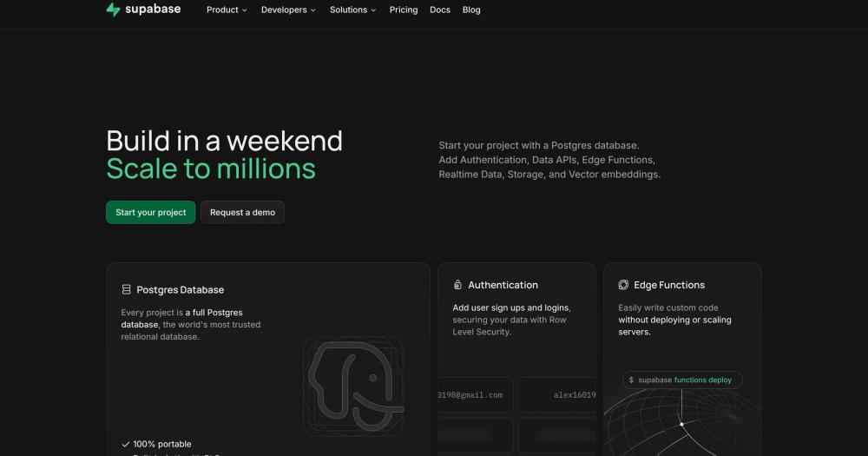
Task: Click the Build in a weekend heading
Action: click(224, 141)
